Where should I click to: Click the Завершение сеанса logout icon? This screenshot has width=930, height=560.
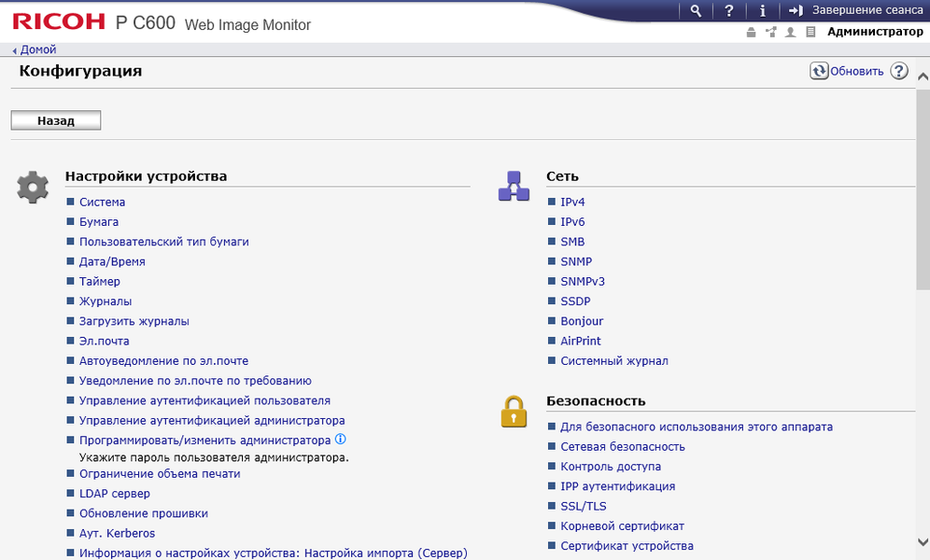tap(796, 11)
